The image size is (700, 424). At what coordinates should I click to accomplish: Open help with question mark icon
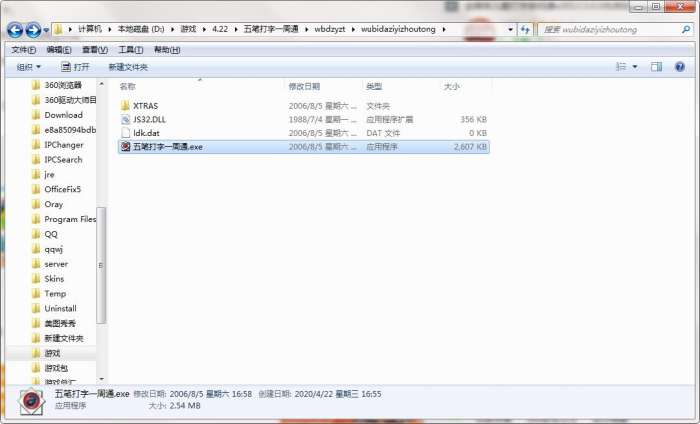tap(680, 67)
